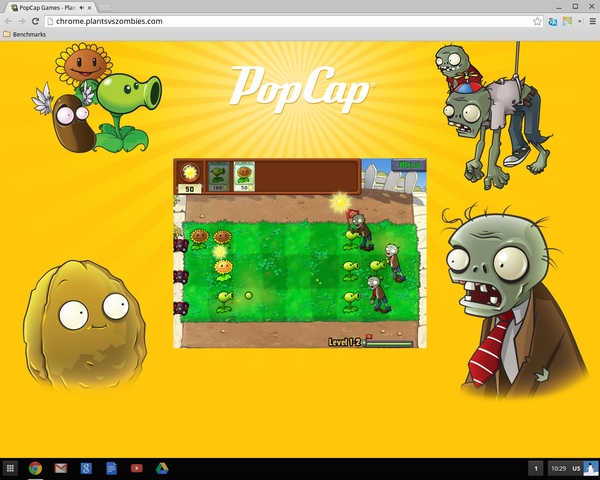Click the zombie walking in the middle lawn row
The width and height of the screenshot is (600, 480).
[x=394, y=263]
